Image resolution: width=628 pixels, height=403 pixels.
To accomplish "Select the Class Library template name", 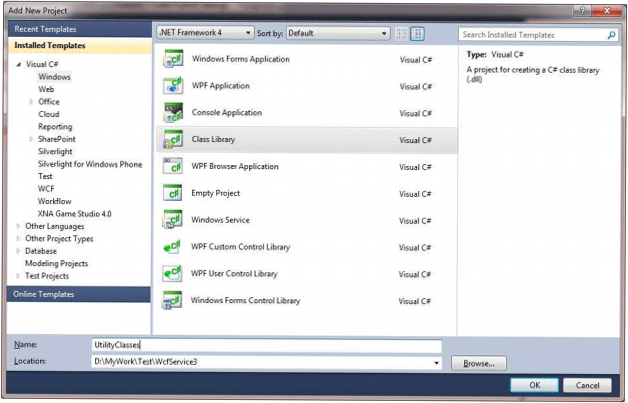I will [213, 140].
